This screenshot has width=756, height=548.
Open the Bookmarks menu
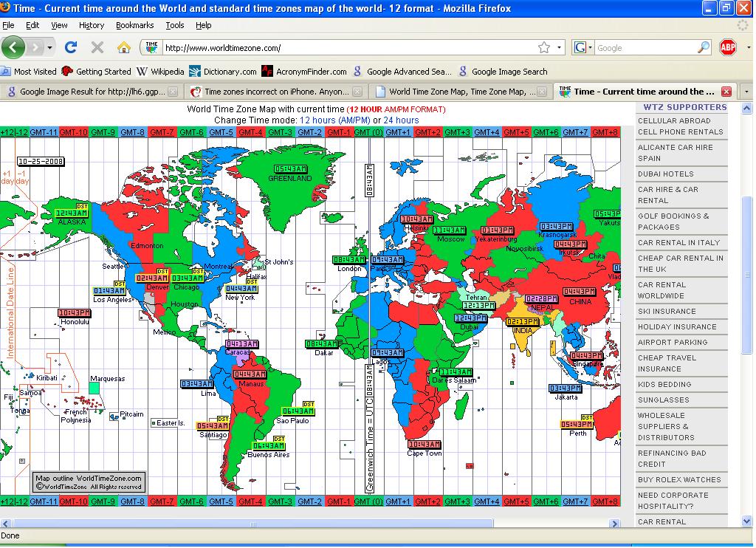(134, 25)
